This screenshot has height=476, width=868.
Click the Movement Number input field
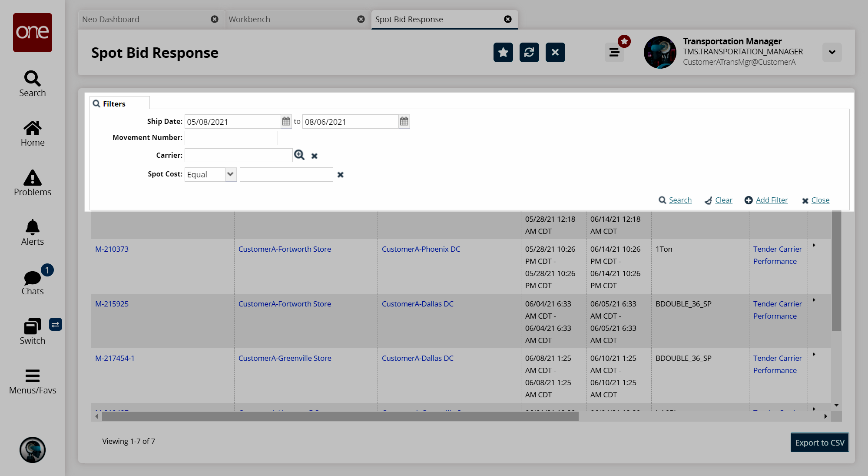tap(231, 138)
